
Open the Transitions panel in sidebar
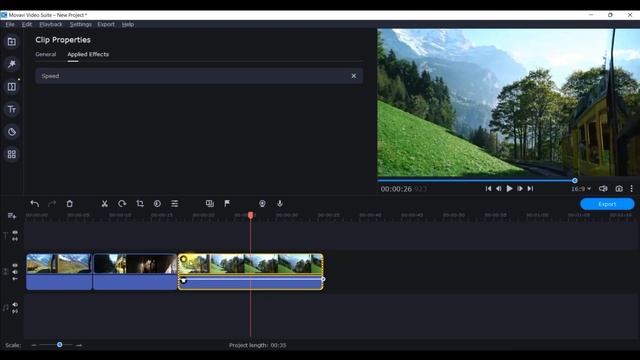[12, 87]
